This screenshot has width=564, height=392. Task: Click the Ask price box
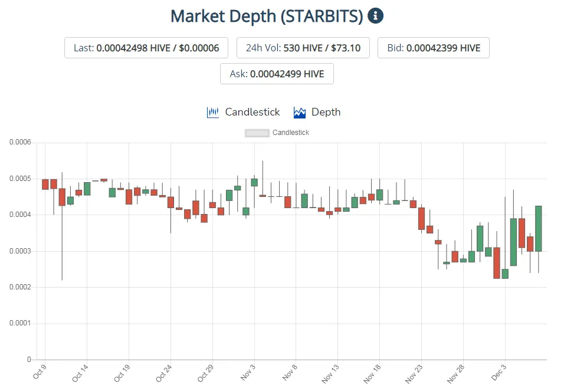277,74
